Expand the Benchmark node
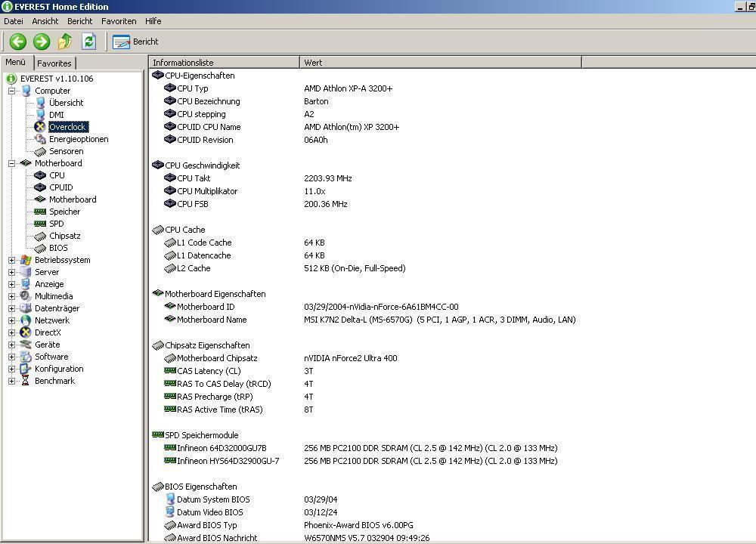Image resolution: width=756 pixels, height=544 pixels. click(x=11, y=381)
